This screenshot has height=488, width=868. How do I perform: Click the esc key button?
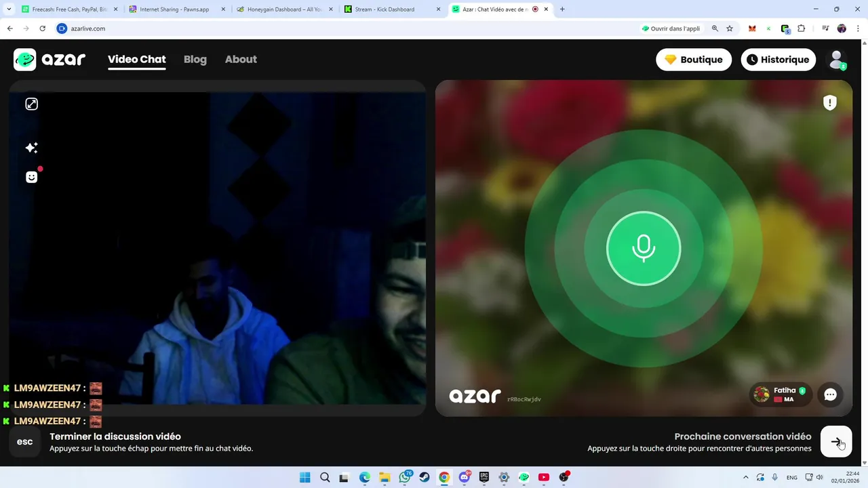click(24, 442)
